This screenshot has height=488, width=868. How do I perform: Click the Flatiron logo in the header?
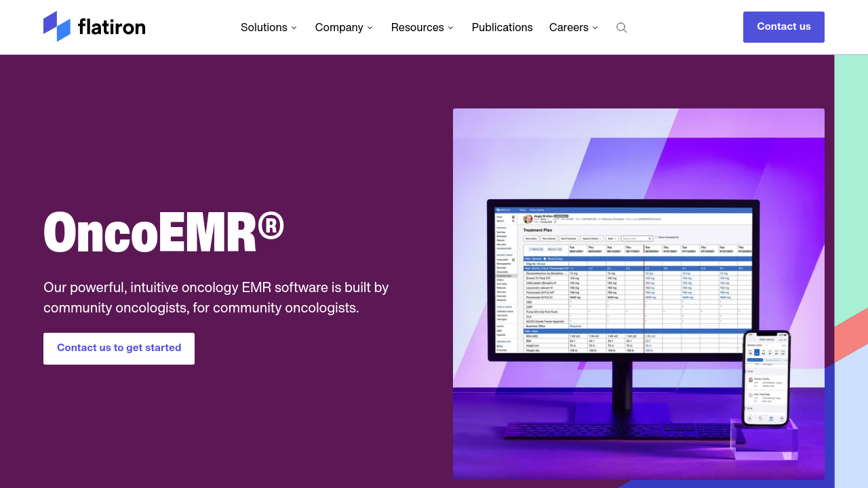coord(94,26)
